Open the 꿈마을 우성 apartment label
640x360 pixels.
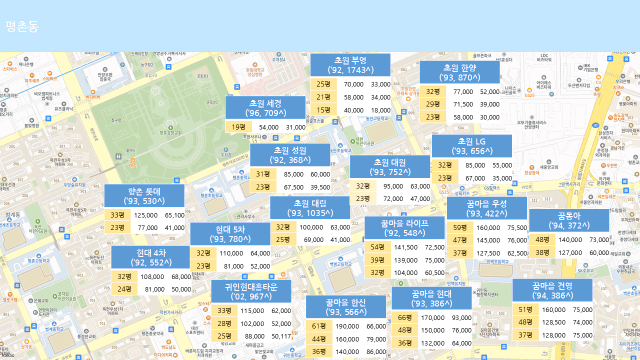click(x=487, y=208)
